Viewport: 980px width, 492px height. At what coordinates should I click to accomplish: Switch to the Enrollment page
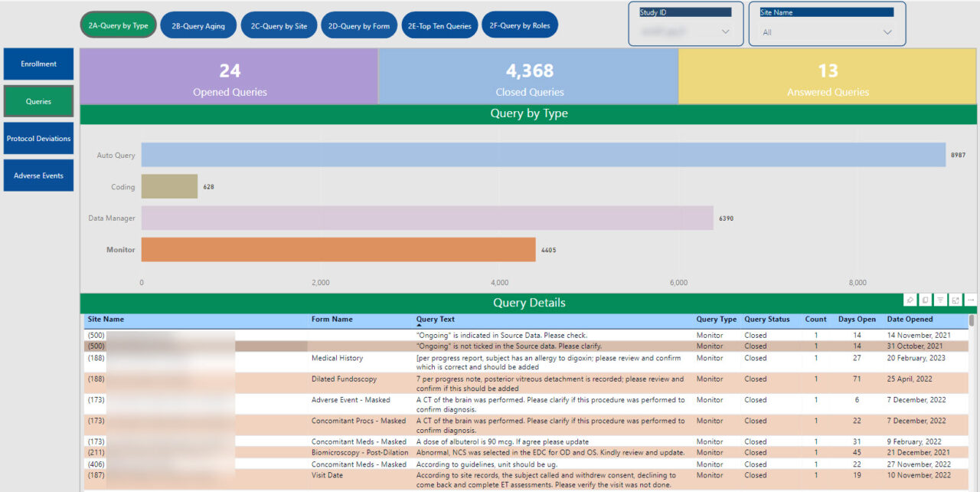point(38,64)
